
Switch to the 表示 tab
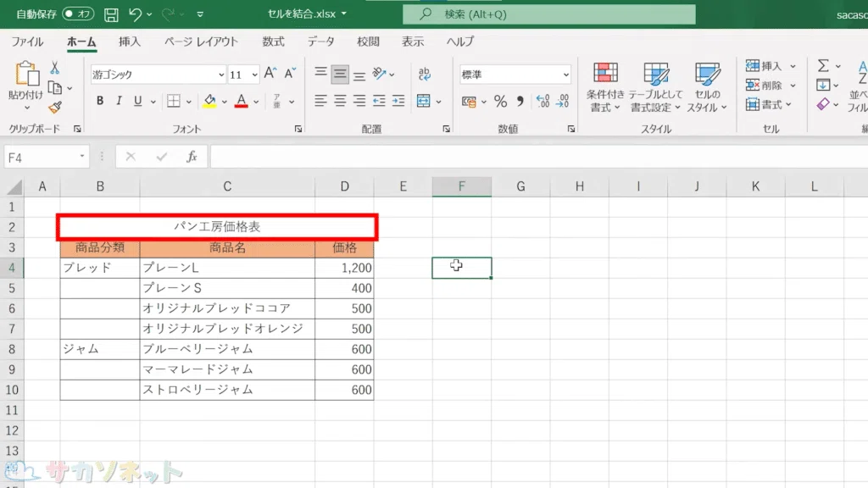coord(413,42)
